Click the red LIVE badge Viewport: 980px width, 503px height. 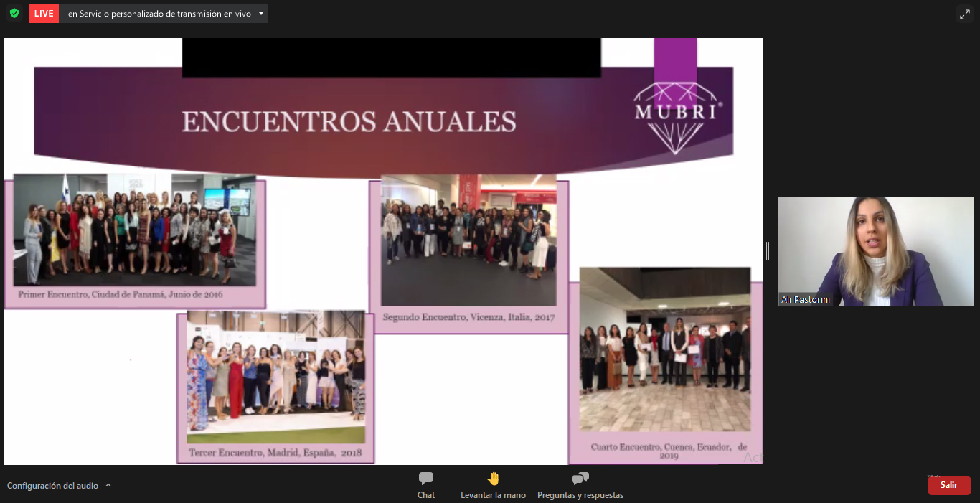point(42,13)
